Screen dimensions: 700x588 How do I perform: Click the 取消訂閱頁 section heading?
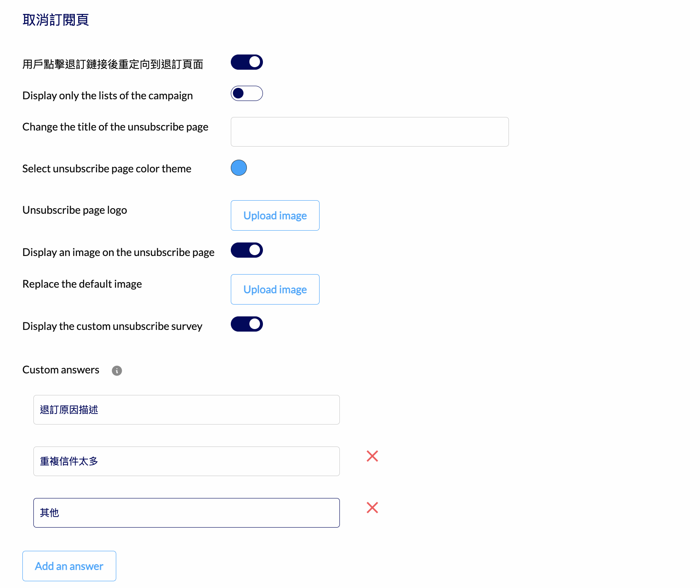(x=56, y=20)
